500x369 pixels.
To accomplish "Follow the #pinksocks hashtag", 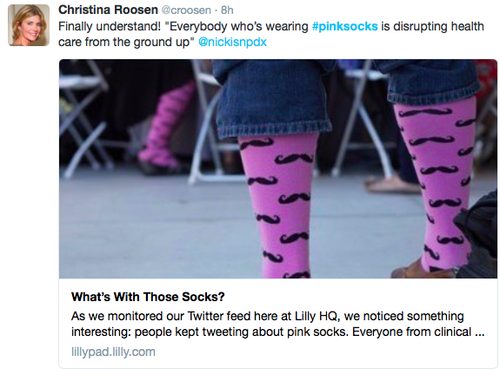I will point(345,26).
